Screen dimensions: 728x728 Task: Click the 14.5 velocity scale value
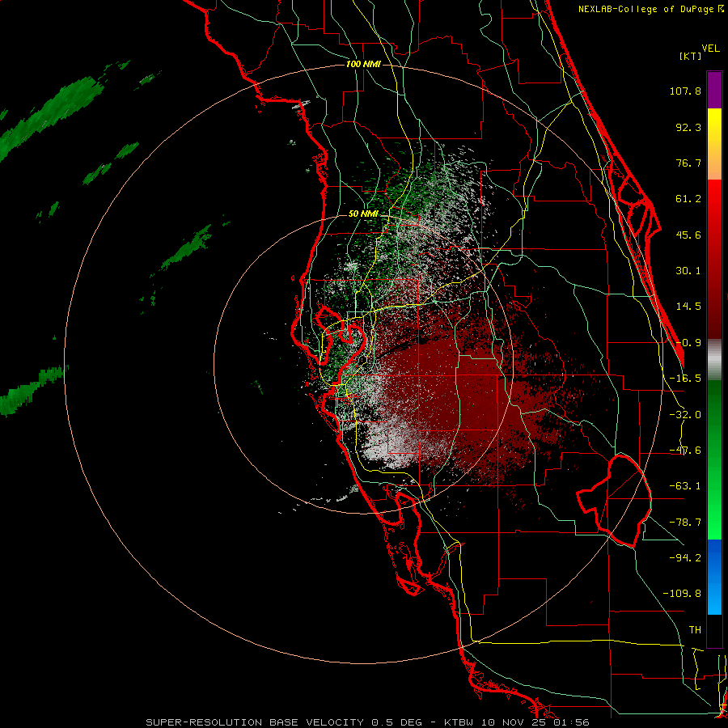[688, 307]
